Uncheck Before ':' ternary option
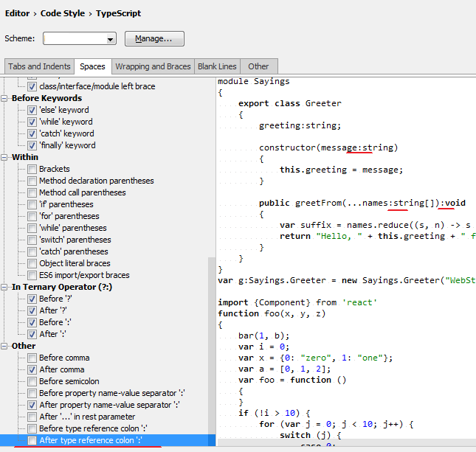The width and height of the screenshot is (476, 452). point(32,322)
